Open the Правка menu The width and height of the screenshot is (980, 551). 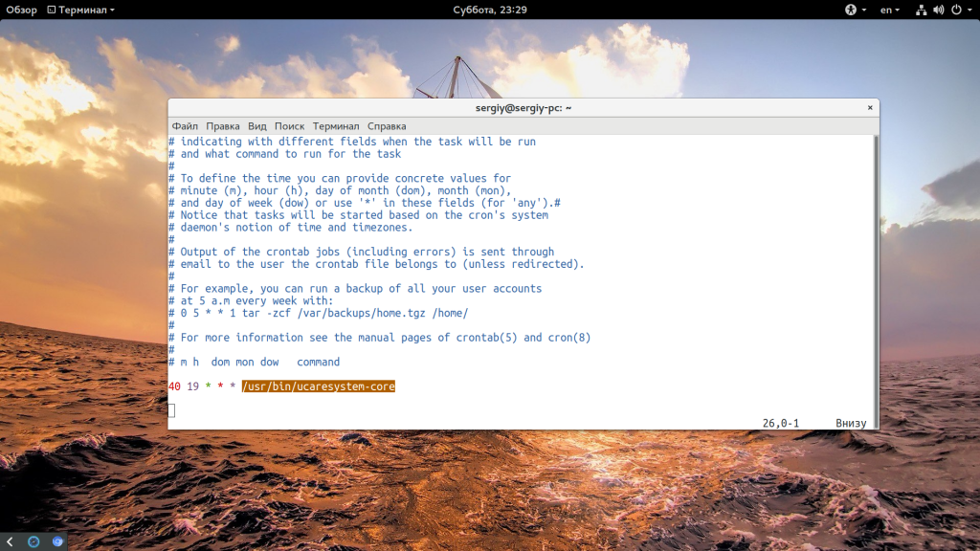(223, 126)
